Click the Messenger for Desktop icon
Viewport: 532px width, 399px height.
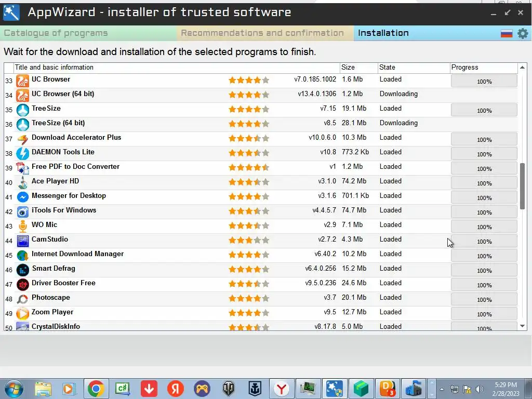tap(23, 197)
